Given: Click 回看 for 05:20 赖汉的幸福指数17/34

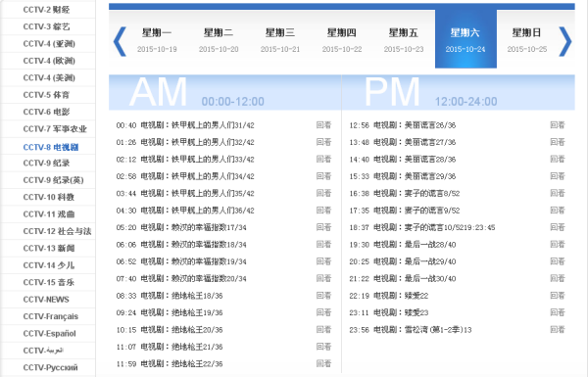Looking at the screenshot, I should (323, 227).
